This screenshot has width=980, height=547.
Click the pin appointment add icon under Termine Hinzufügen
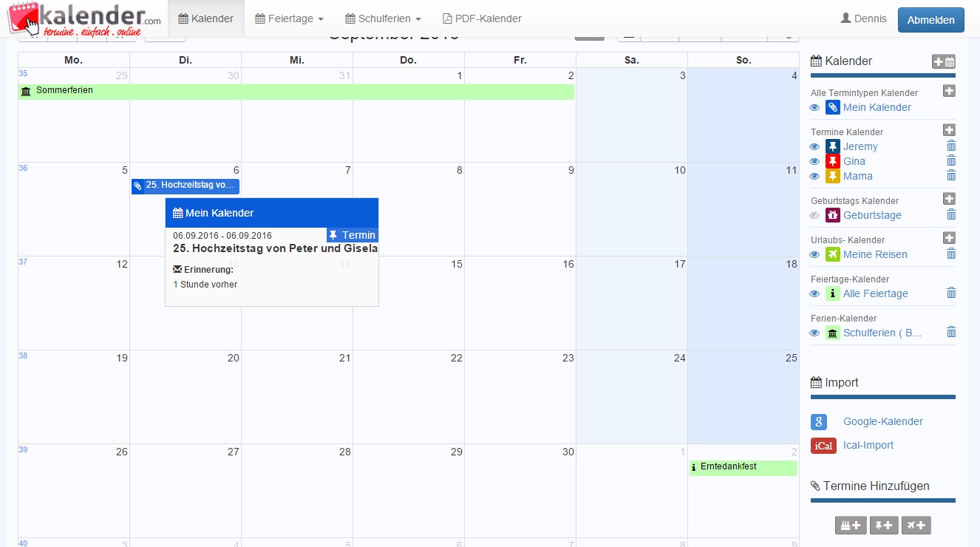click(883, 525)
